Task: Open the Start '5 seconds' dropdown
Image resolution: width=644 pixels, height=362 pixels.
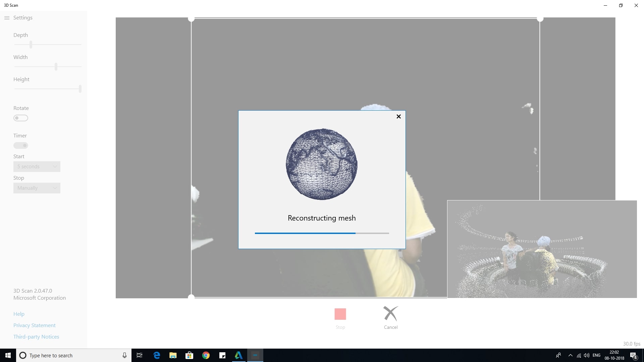Action: pyautogui.click(x=37, y=167)
